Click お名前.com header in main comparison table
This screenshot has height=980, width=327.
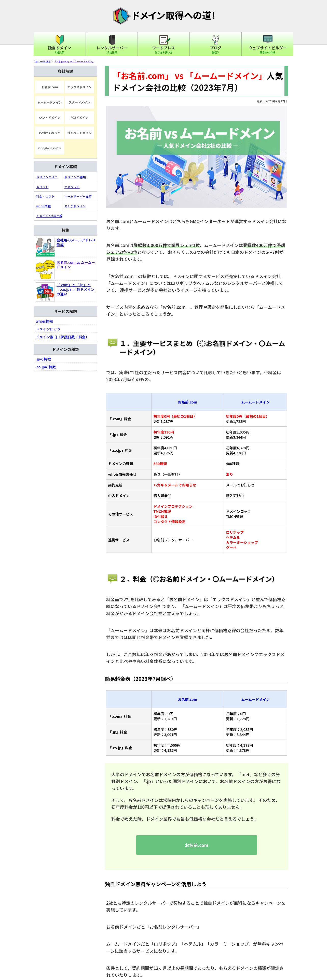pos(187,402)
